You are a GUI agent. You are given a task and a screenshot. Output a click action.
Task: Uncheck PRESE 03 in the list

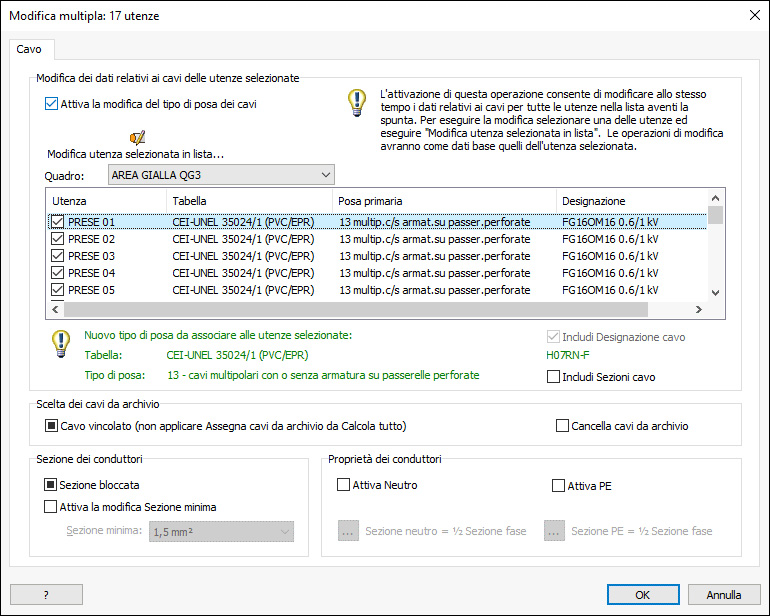pos(57,256)
